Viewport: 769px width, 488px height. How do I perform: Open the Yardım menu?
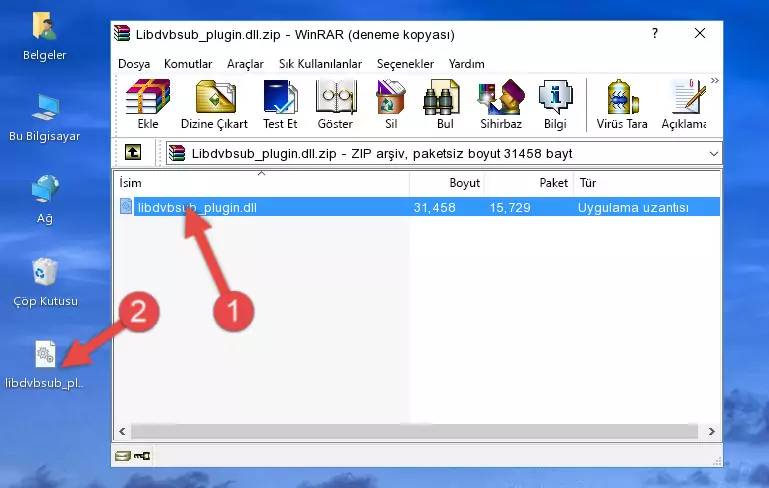(466, 64)
